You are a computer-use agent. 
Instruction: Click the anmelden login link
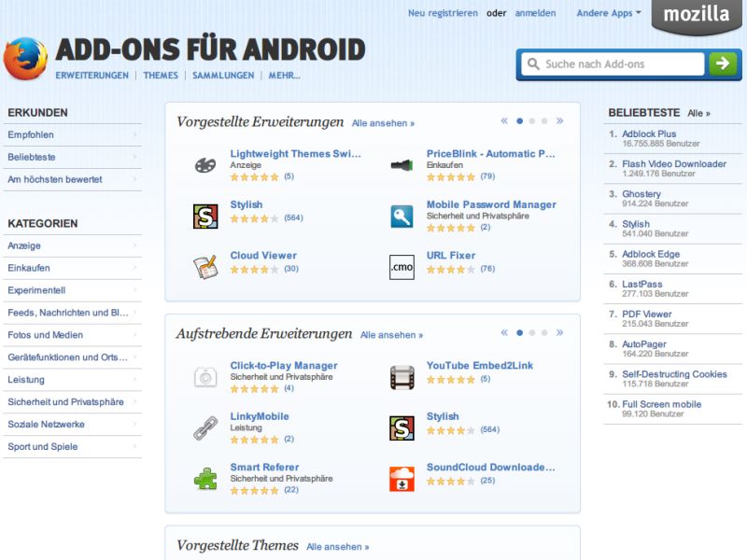point(535,13)
